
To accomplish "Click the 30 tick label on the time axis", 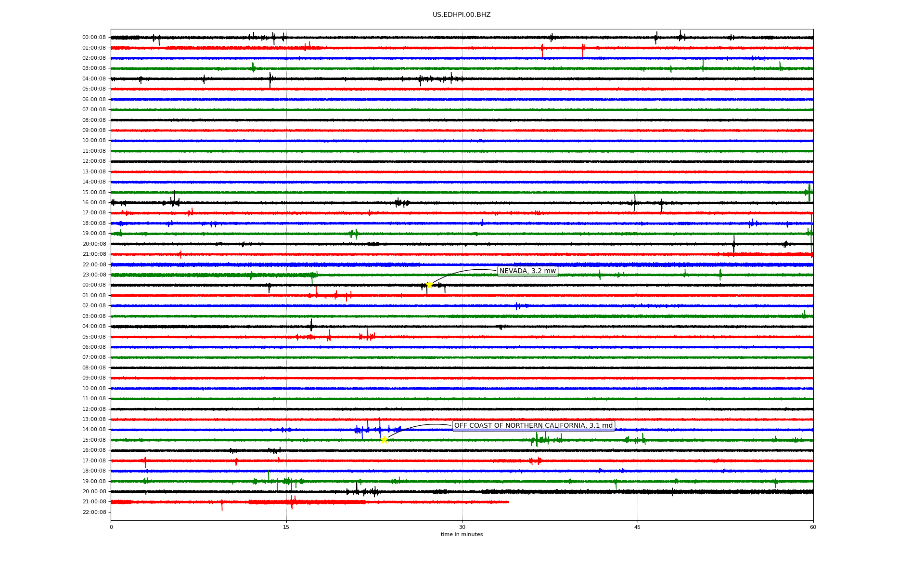I will click(462, 527).
